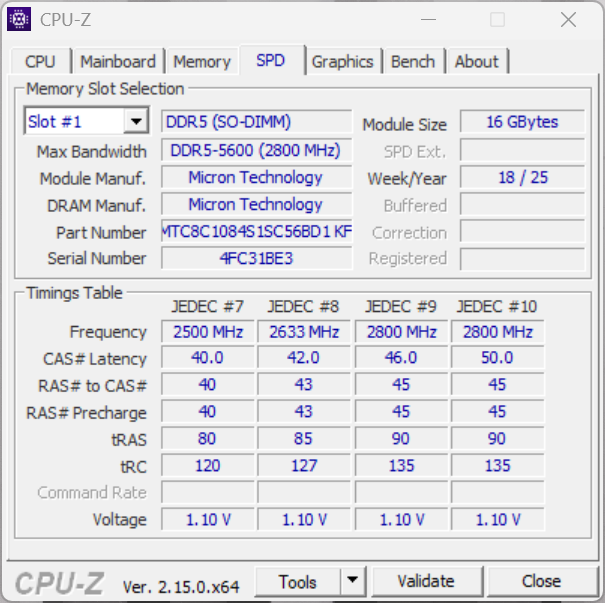Click the Part Number field

(257, 232)
